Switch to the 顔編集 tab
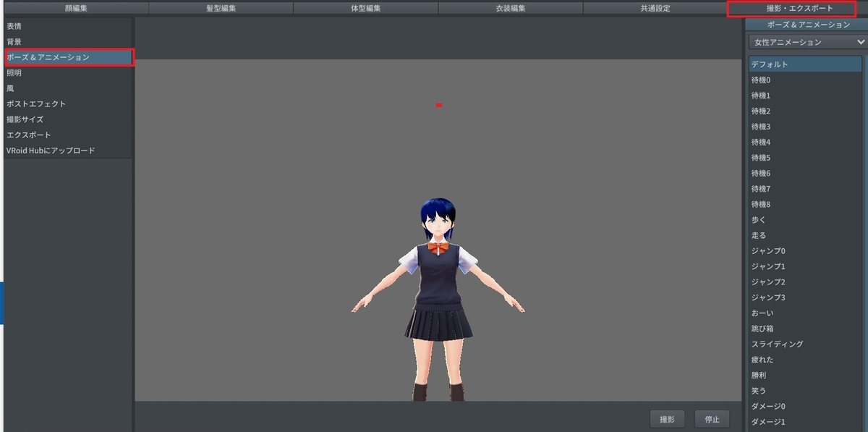 tap(76, 8)
